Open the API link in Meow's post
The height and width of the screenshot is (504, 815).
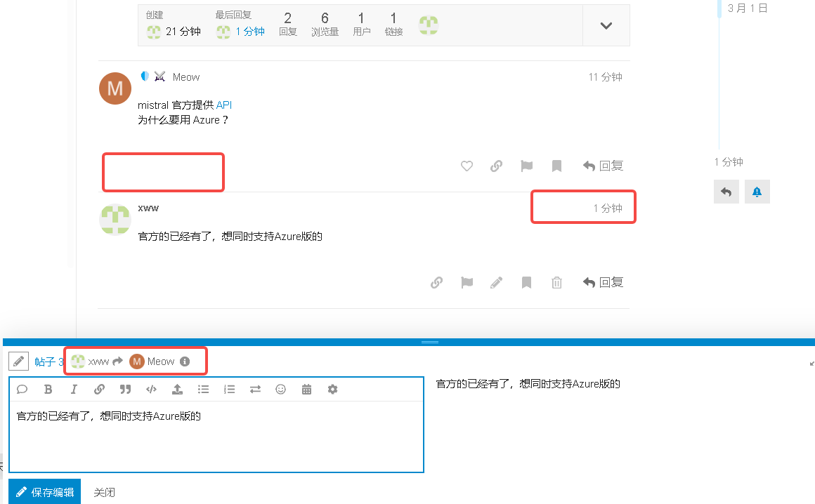point(224,105)
